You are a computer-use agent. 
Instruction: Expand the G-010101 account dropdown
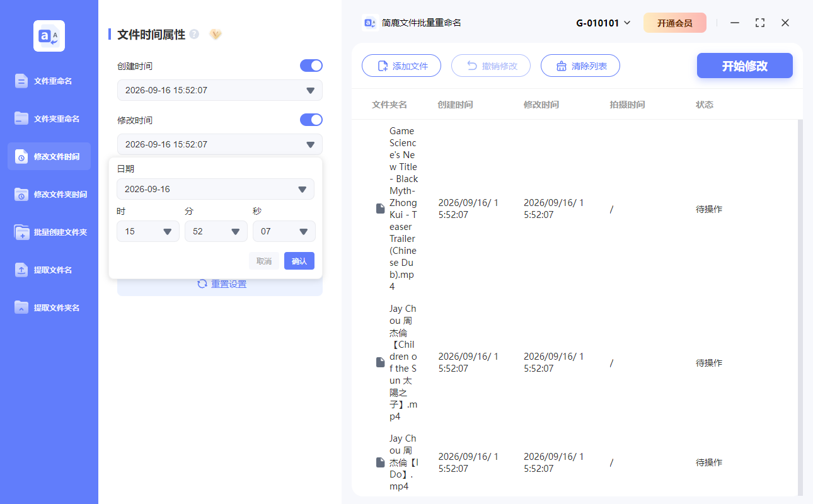[603, 23]
